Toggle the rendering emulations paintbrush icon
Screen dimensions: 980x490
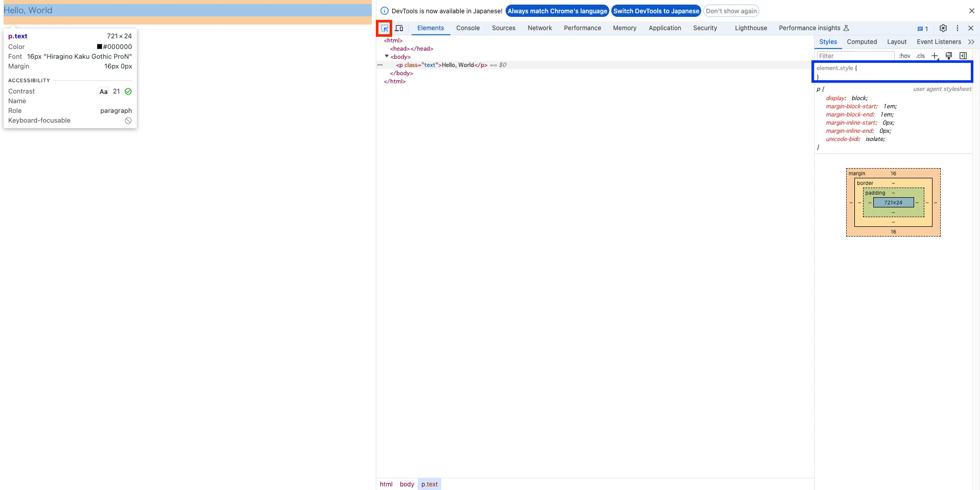(x=949, y=56)
